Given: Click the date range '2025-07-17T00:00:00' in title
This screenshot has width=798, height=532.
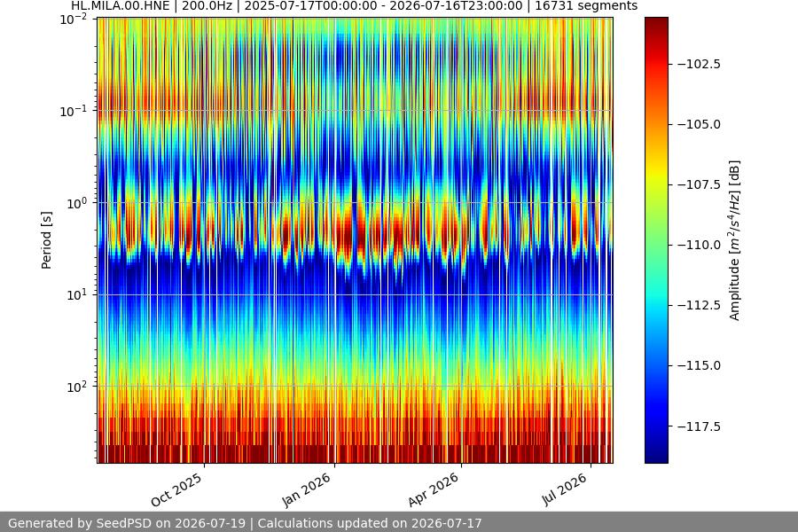Looking at the screenshot, I should 311,6.
